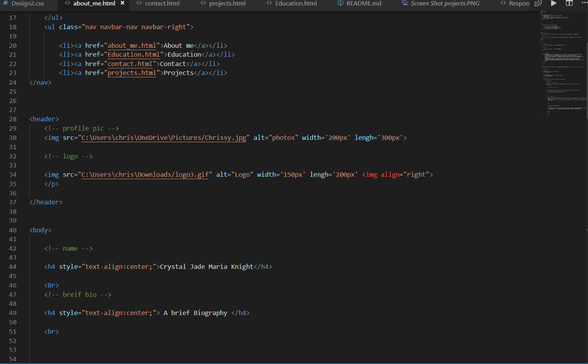Image resolution: width=588 pixels, height=364 pixels.
Task: Click line number 40 in the gutter
Action: click(13, 230)
